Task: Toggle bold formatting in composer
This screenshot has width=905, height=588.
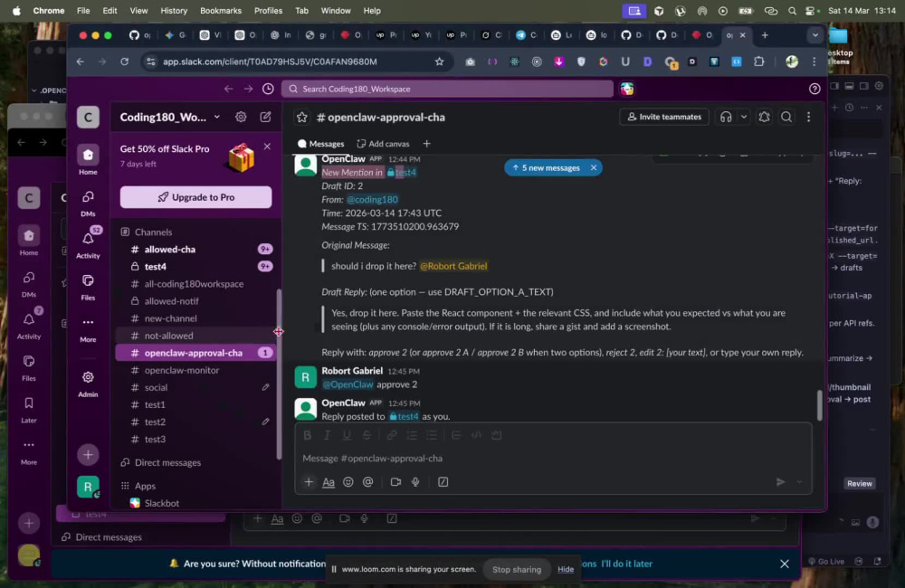Action: [308, 435]
